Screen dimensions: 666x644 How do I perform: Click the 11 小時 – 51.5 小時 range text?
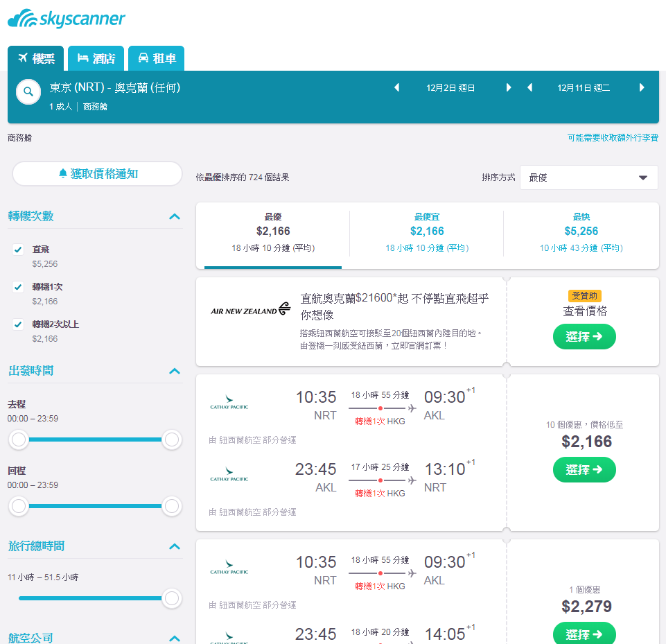(43, 577)
